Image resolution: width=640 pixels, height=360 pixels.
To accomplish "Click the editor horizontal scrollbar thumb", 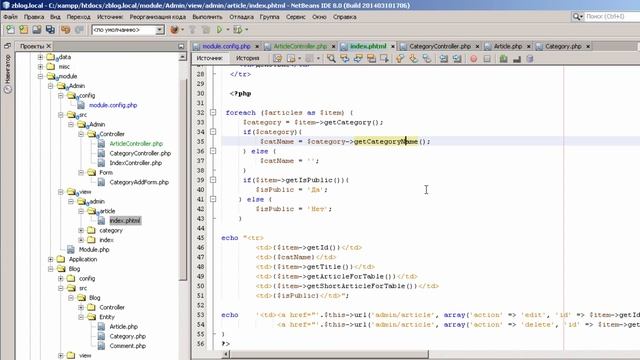I will [x=329, y=354].
